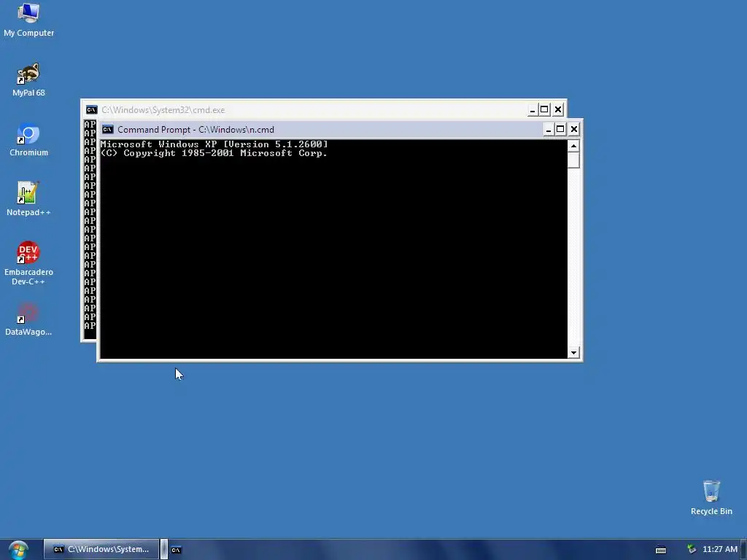This screenshot has width=747, height=560.
Task: Launch the Notepad++ shortcut
Action: pyautogui.click(x=28, y=200)
